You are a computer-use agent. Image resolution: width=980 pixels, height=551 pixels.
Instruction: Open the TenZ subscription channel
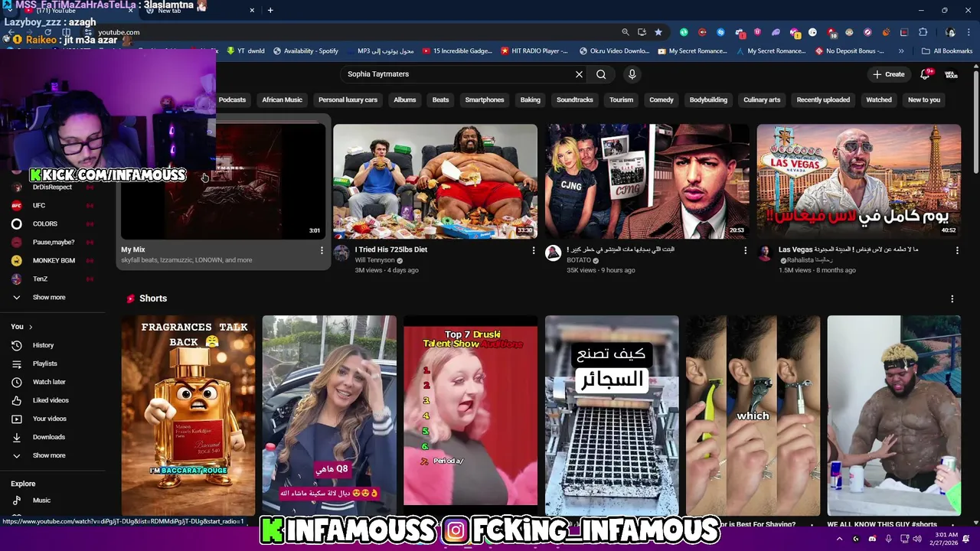pos(52,279)
